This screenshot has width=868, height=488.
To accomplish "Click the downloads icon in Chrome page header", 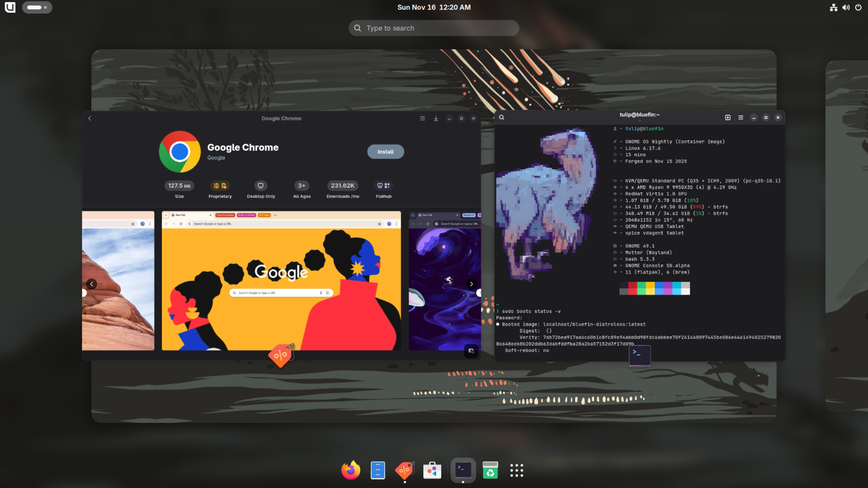I will (436, 118).
